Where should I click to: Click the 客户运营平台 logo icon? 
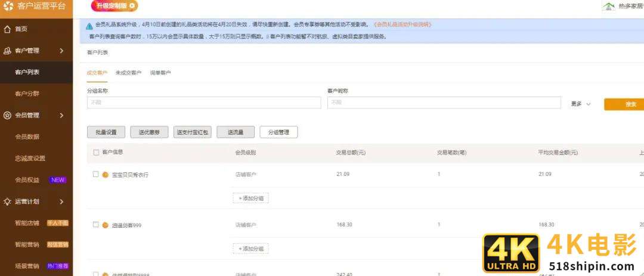(x=8, y=6)
